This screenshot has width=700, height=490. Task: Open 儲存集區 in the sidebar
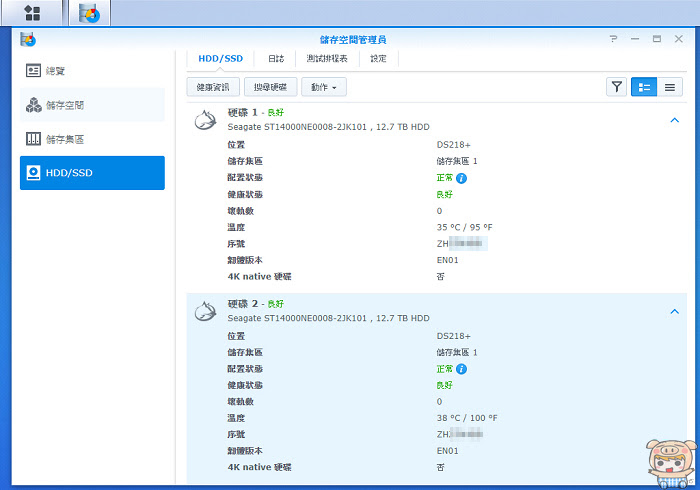[x=92, y=139]
